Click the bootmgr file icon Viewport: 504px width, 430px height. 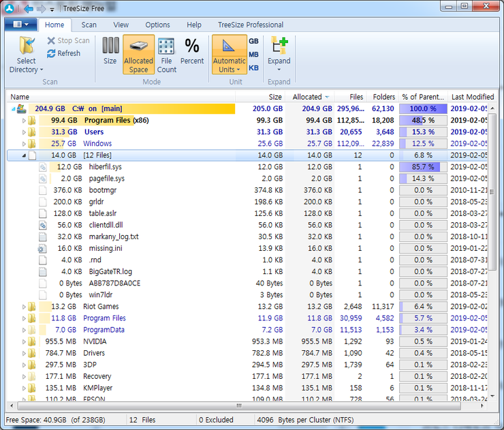(x=43, y=190)
